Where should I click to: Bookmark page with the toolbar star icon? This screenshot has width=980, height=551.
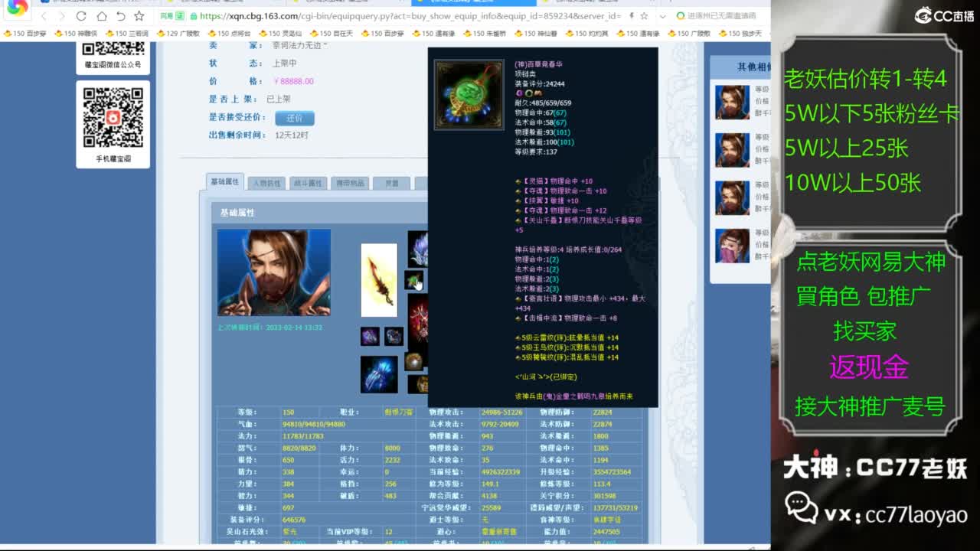pyautogui.click(x=139, y=15)
